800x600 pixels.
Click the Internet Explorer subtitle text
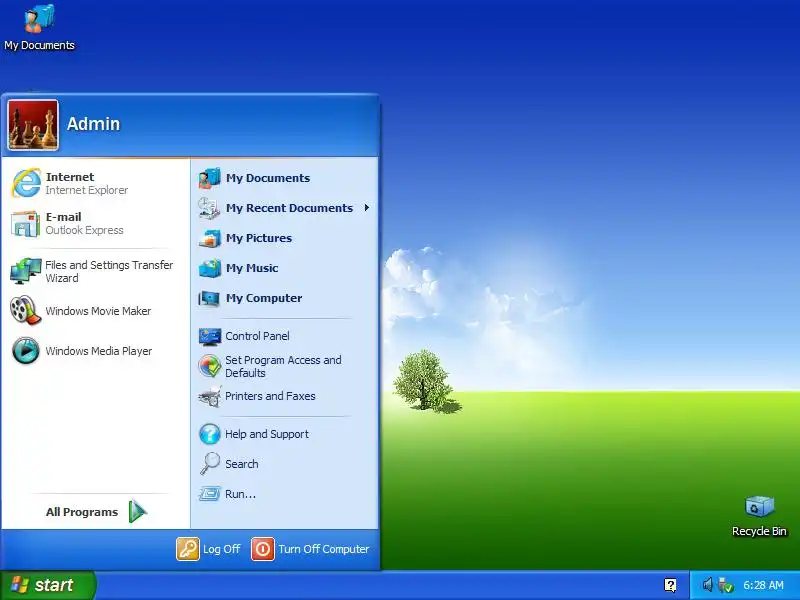[x=87, y=190]
